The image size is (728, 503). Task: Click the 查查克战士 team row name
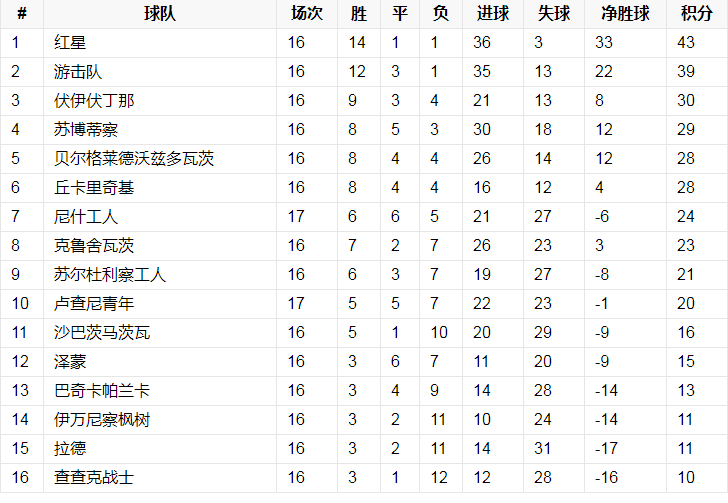coord(93,478)
